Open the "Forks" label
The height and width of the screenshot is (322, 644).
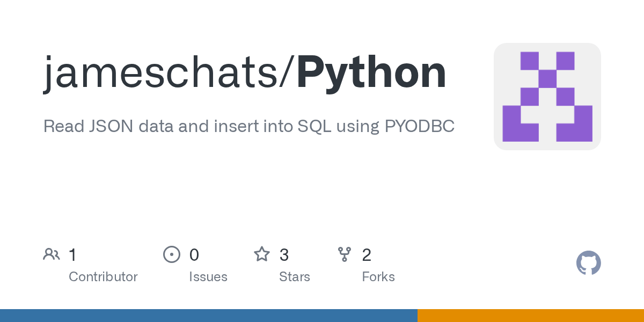point(378,277)
